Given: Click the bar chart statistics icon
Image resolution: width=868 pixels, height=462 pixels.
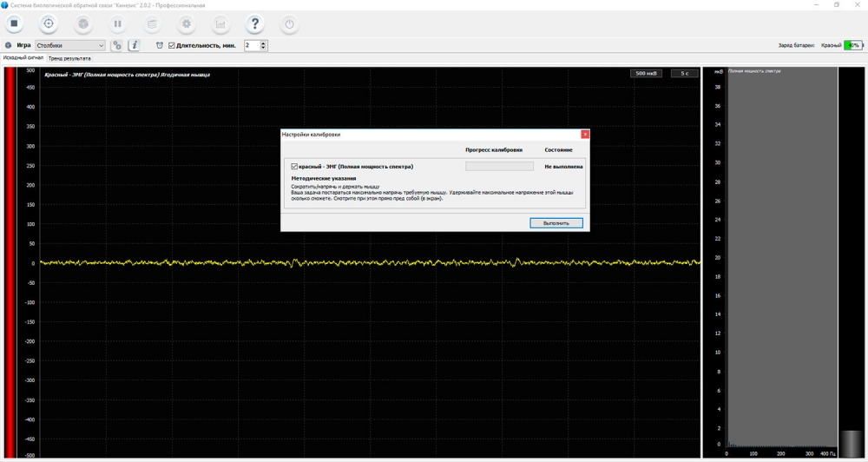Looking at the screenshot, I should pos(220,23).
